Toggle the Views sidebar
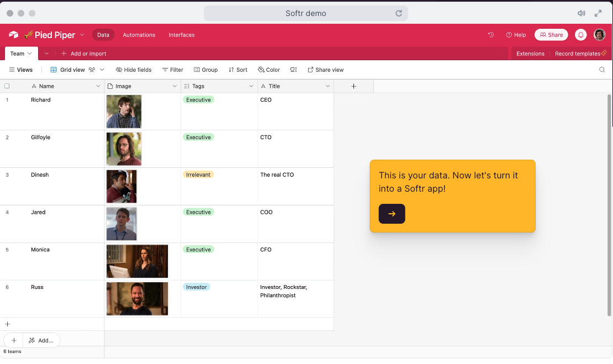The width and height of the screenshot is (613, 364). [x=21, y=70]
